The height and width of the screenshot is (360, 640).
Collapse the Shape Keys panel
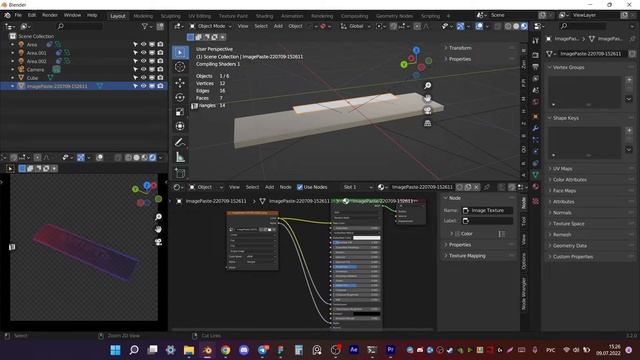(x=566, y=118)
